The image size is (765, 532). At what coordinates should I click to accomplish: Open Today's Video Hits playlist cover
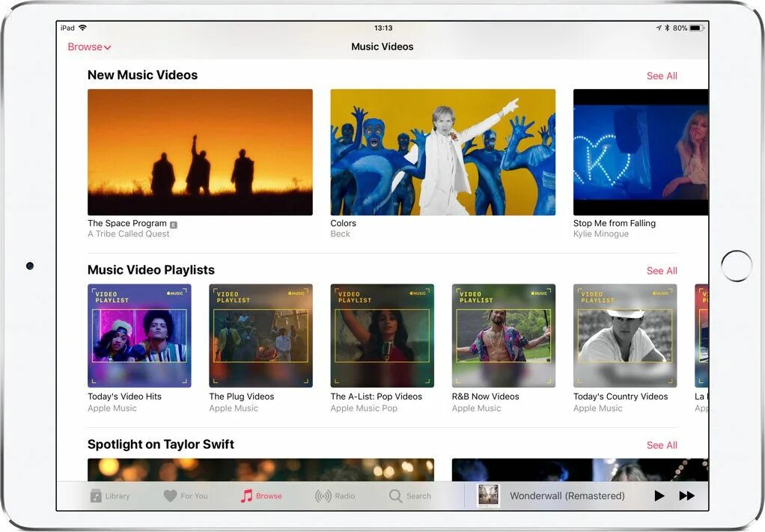coord(139,335)
